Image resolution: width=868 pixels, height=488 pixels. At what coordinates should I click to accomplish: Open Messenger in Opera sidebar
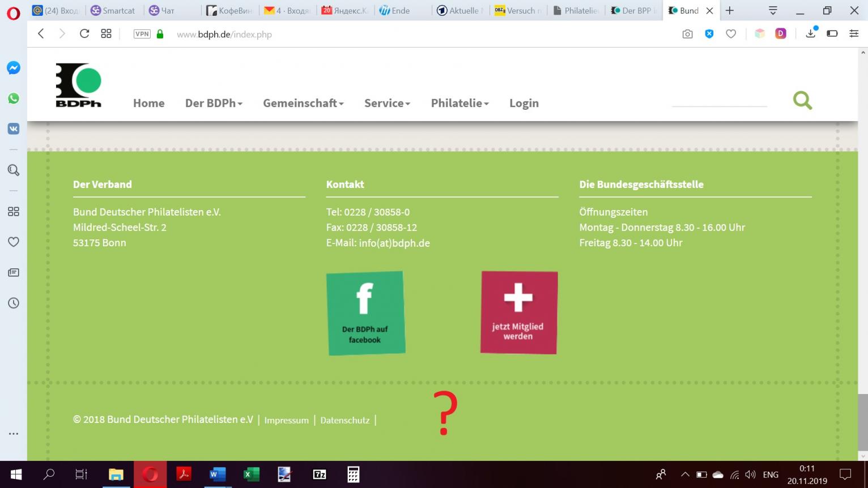(14, 68)
